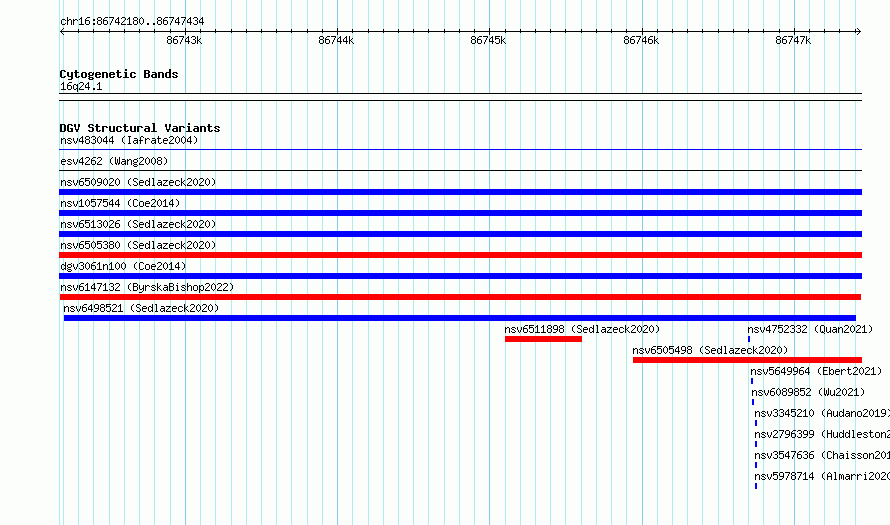Image resolution: width=890 pixels, height=525 pixels.
Task: Click the nsv6513026 (Sedlazeck2020) blue bar
Action: pyautogui.click(x=460, y=234)
